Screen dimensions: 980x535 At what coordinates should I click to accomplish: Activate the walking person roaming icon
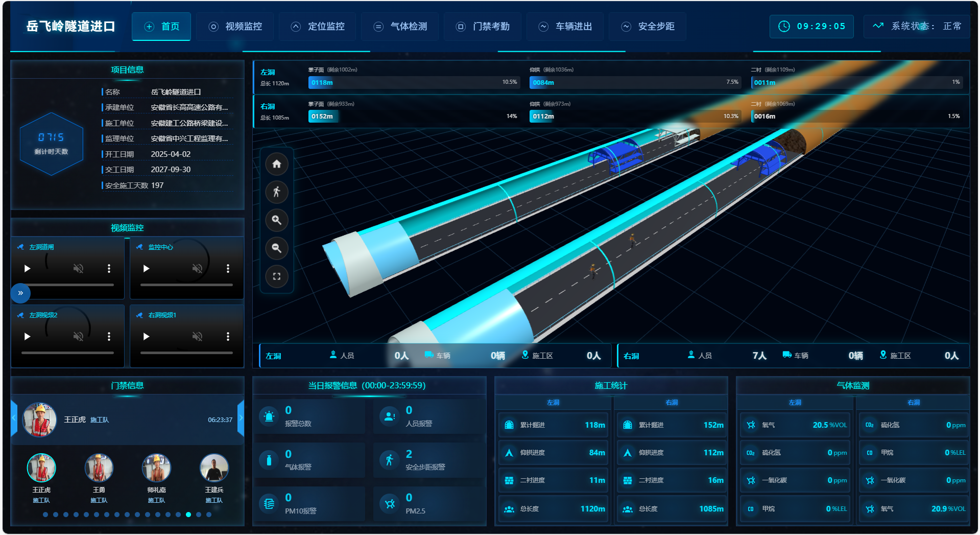click(276, 192)
